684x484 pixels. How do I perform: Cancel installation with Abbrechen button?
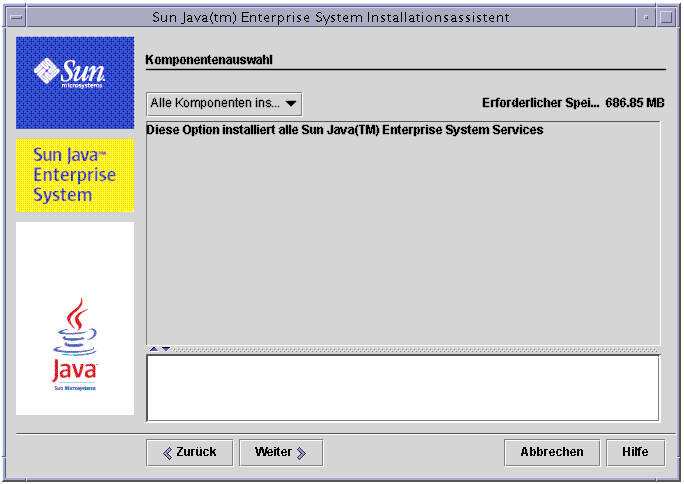coord(552,453)
